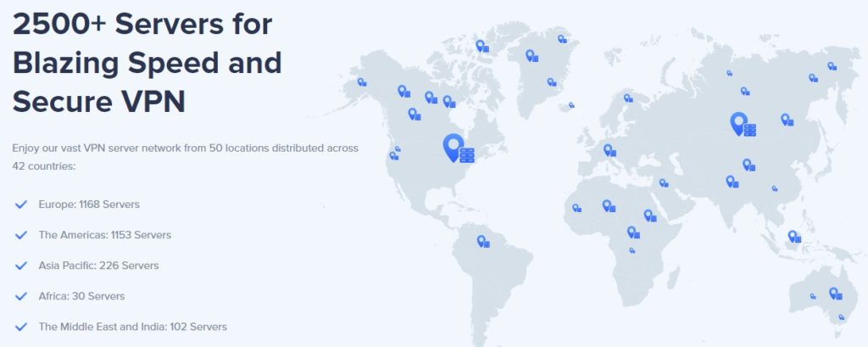The width and height of the screenshot is (868, 347).
Task: Click the server pin in central Europe
Action: (609, 150)
